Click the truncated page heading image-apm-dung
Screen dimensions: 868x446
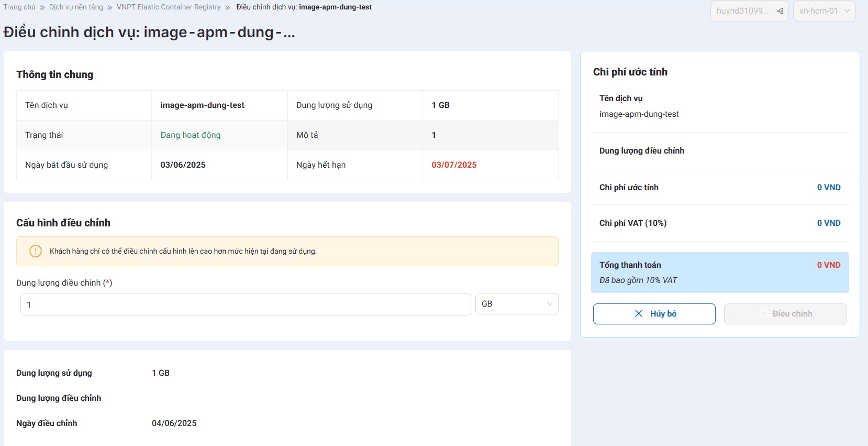point(149,32)
